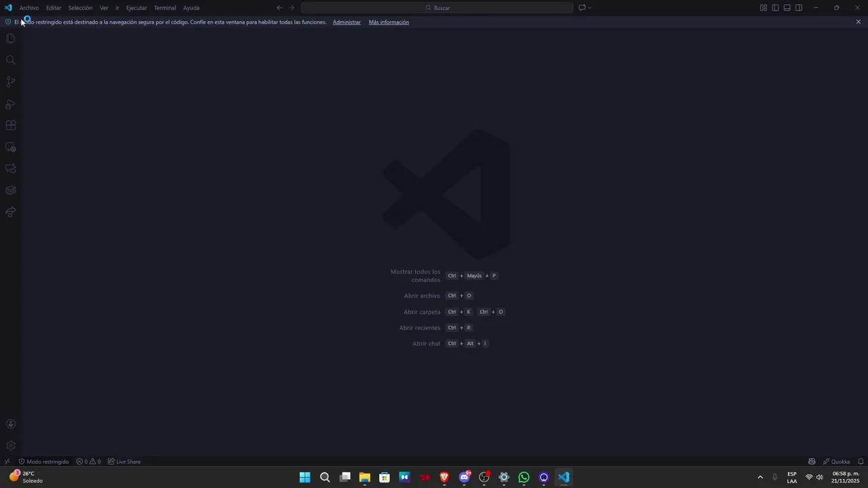Viewport: 868px width, 488px height.
Task: Open the Selección menu
Action: [80, 8]
